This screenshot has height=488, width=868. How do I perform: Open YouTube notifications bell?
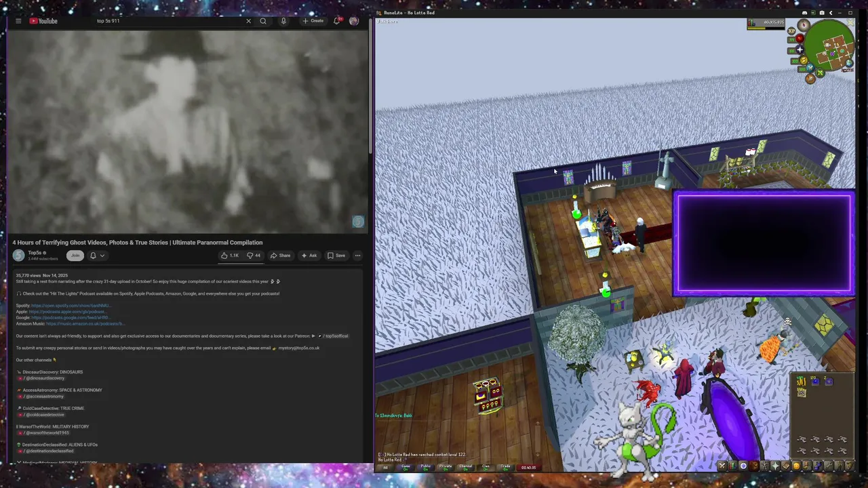click(x=337, y=21)
